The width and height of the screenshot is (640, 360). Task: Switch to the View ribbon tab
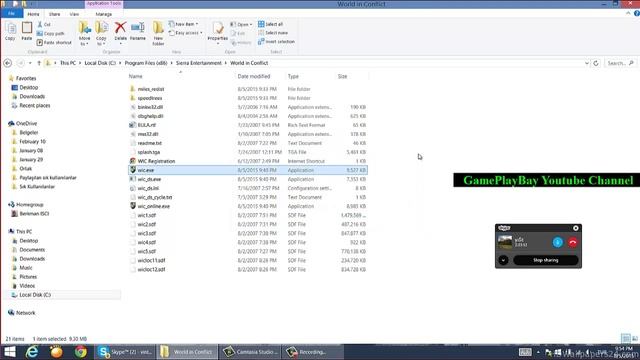(x=74, y=14)
